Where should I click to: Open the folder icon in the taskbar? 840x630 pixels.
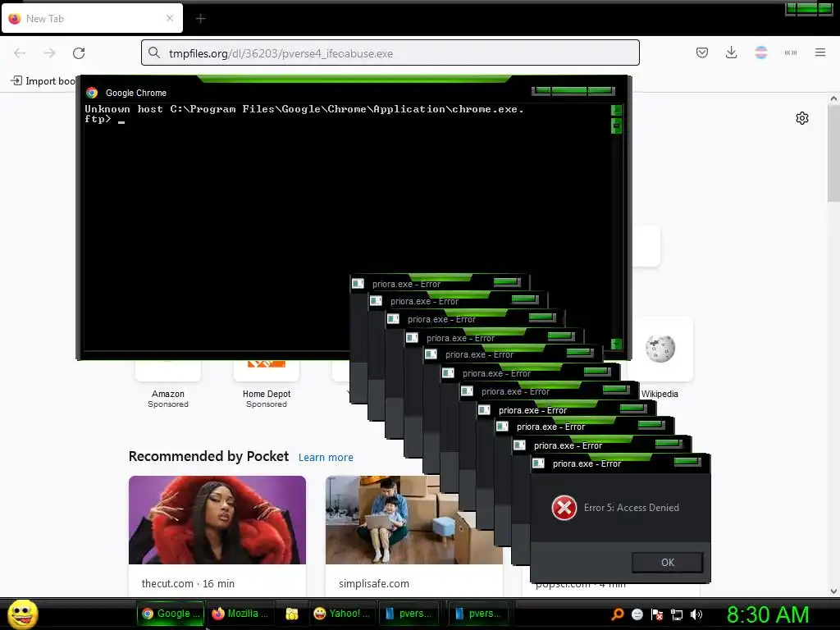[x=291, y=614]
